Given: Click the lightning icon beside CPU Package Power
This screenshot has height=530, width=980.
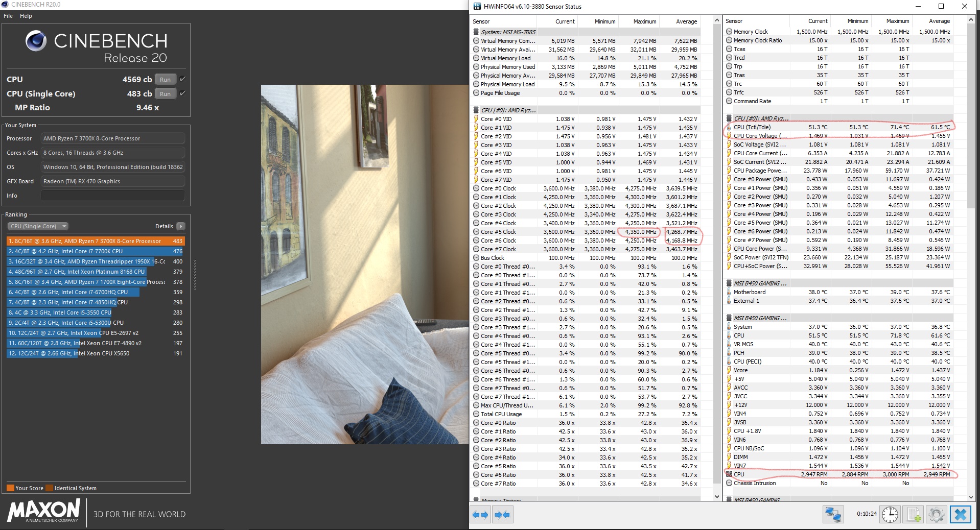Looking at the screenshot, I should pyautogui.click(x=729, y=171).
